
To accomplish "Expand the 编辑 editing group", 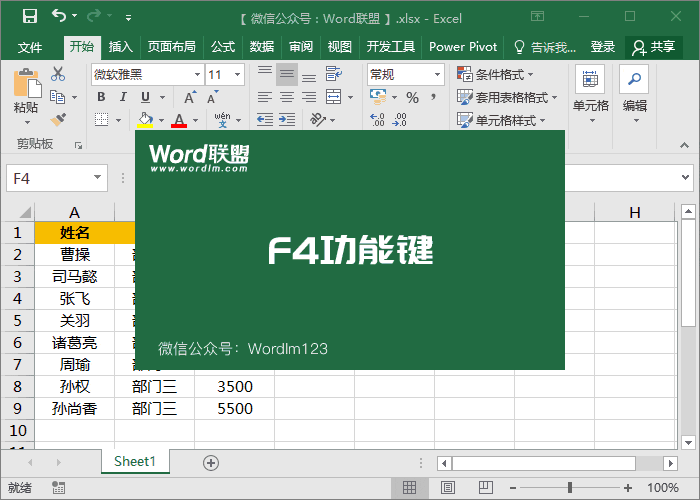I will coord(634,96).
